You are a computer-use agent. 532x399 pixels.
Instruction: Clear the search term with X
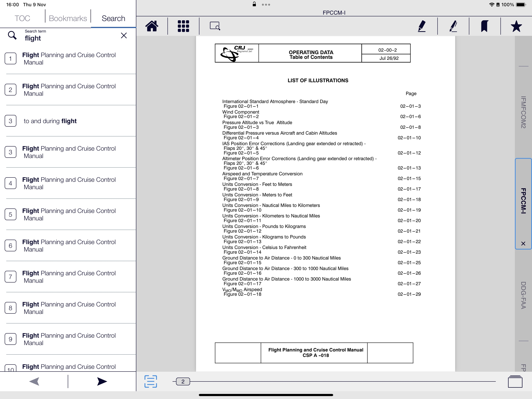click(x=124, y=36)
